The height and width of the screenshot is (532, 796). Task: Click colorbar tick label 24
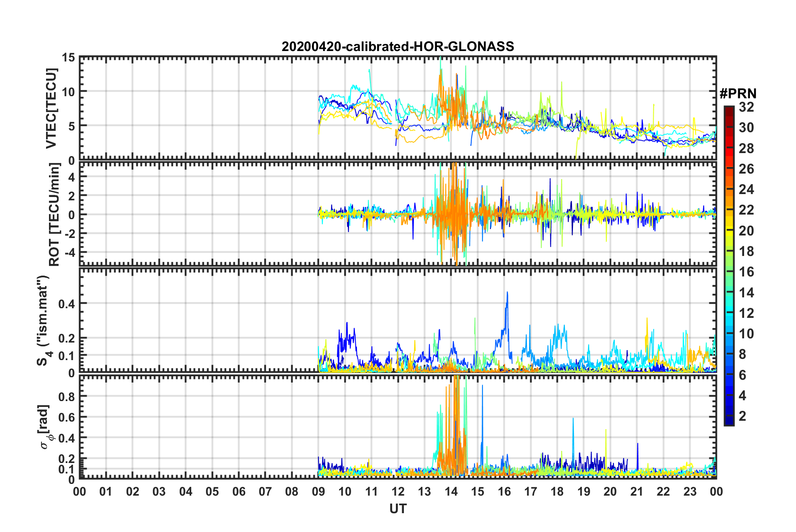click(x=746, y=189)
